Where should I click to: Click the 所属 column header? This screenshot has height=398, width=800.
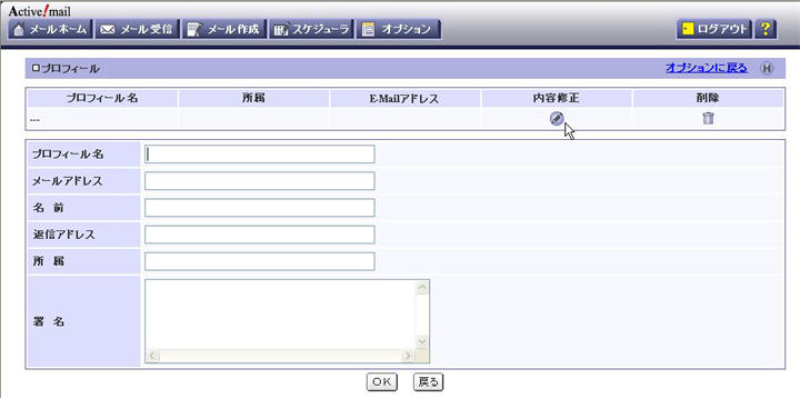[254, 98]
